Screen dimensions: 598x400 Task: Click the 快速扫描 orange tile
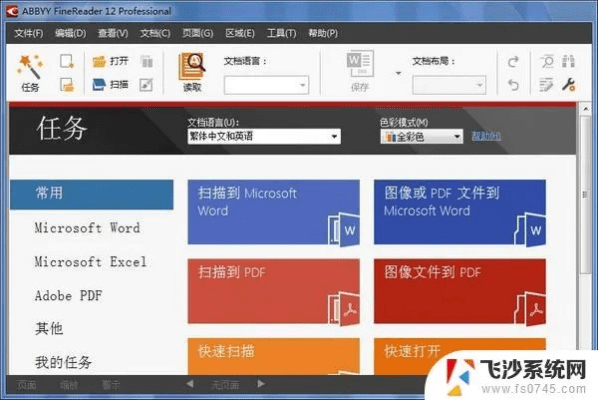pyautogui.click(x=273, y=356)
